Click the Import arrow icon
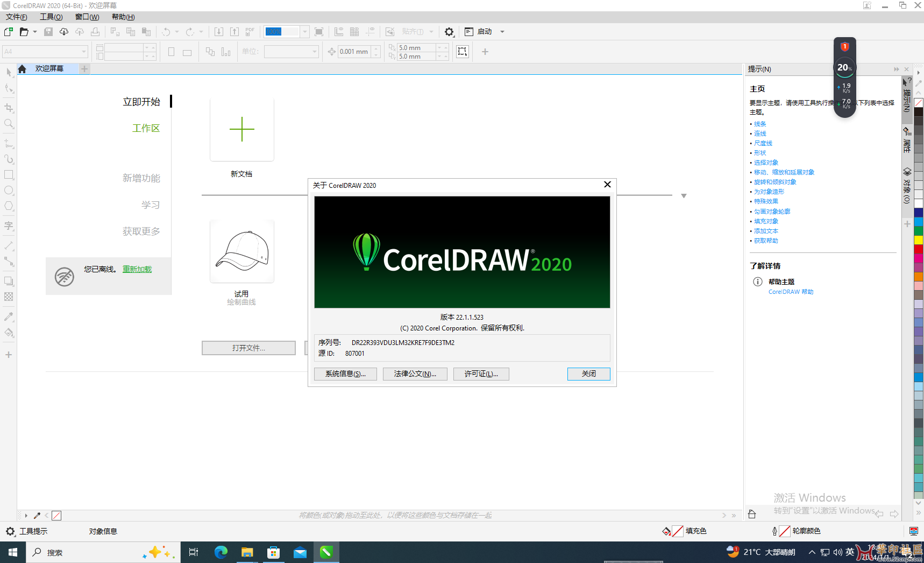Screen dimensions: 924x563 coord(219,32)
